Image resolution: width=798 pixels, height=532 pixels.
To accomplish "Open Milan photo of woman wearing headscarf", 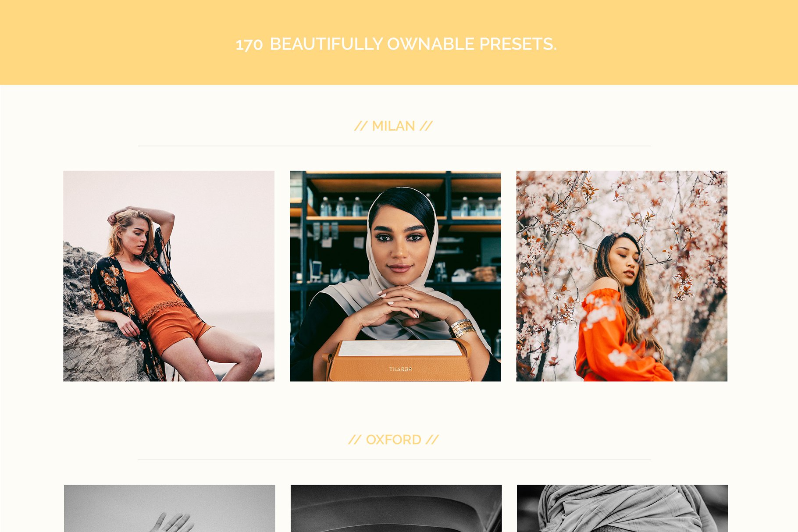I will 395,276.
